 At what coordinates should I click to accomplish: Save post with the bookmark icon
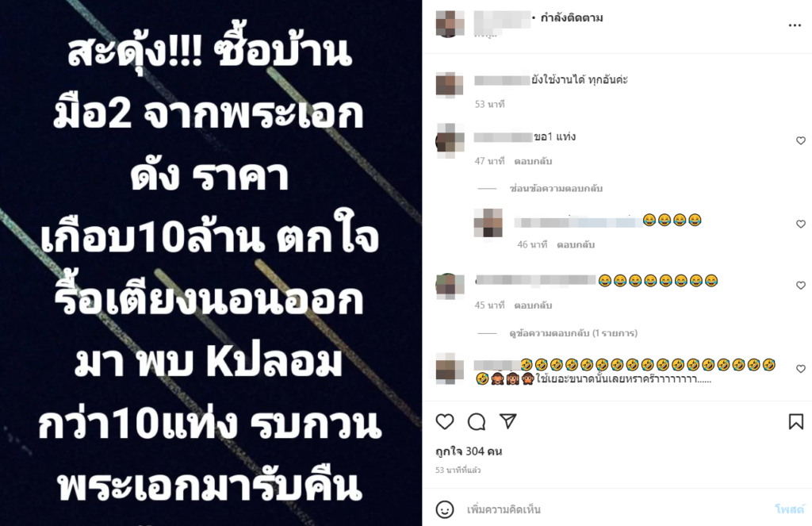[796, 422]
